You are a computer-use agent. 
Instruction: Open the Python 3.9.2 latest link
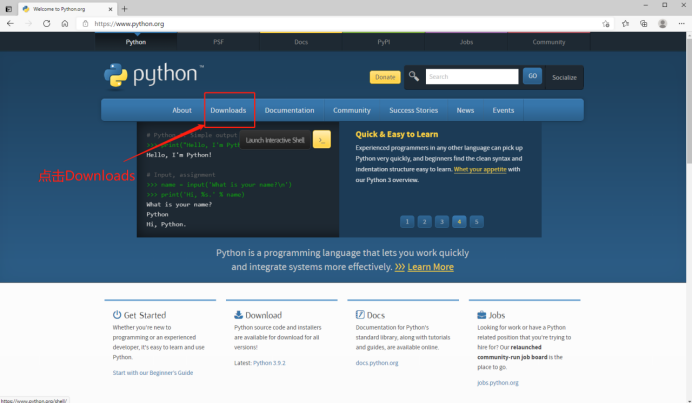pyautogui.click(x=269, y=363)
